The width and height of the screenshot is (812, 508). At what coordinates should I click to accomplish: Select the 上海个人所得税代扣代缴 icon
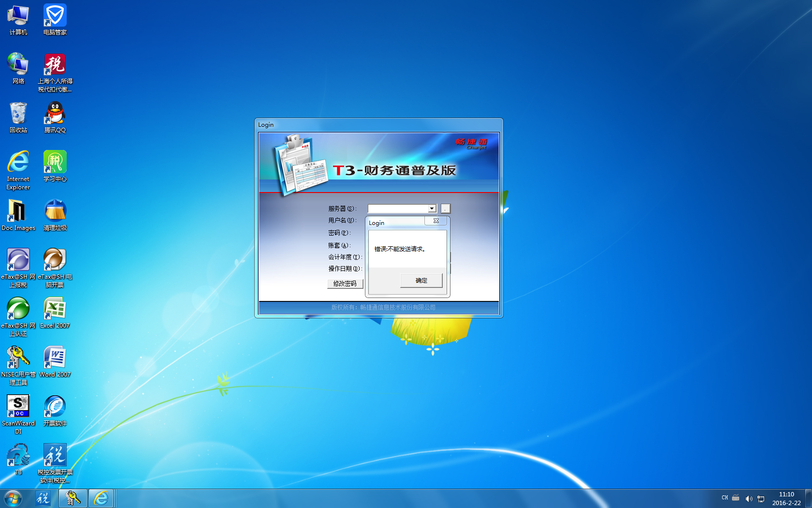(55, 73)
